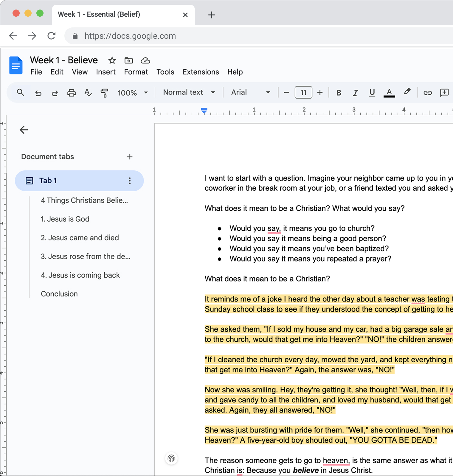Image resolution: width=453 pixels, height=476 pixels.
Task: Open the Arial font dropdown
Action: coord(250,92)
